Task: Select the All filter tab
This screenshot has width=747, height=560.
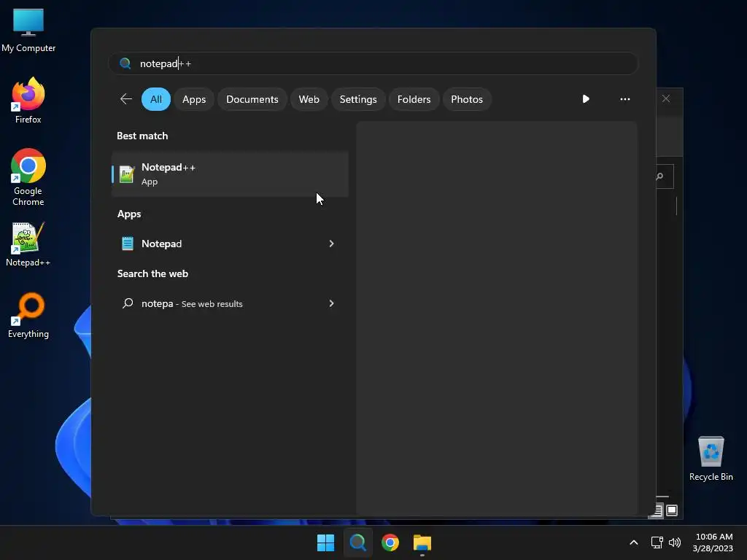Action: click(x=156, y=99)
